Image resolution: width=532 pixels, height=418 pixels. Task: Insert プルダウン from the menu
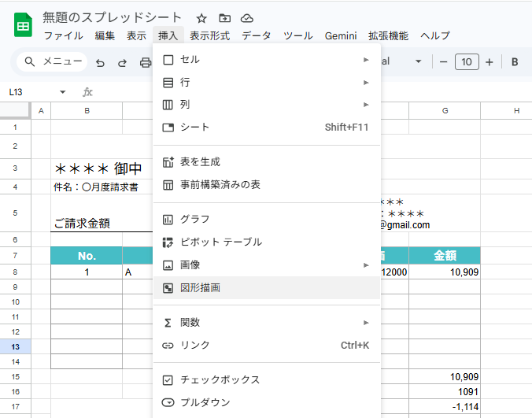205,402
